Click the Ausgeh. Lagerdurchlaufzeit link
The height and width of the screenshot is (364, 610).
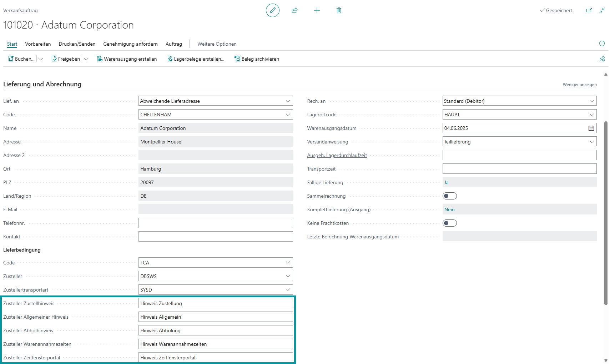point(337,155)
